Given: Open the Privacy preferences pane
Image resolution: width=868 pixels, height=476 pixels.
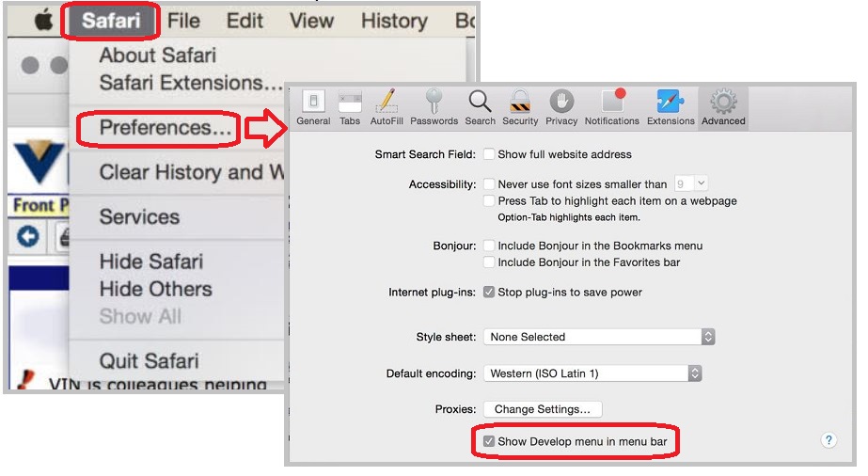Looking at the screenshot, I should pyautogui.click(x=561, y=108).
